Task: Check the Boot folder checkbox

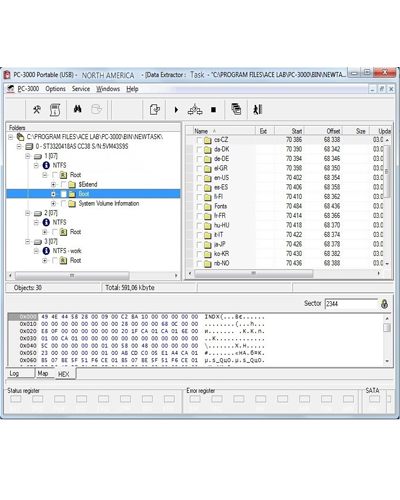Action: [x=63, y=194]
